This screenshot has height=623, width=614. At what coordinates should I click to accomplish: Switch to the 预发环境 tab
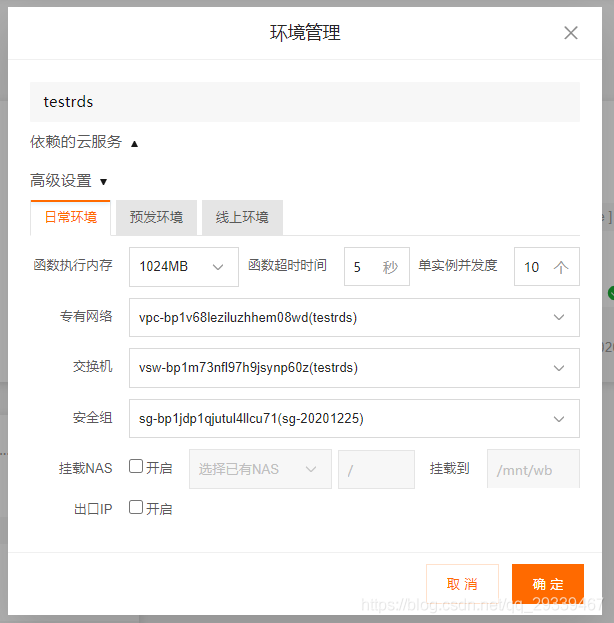click(156, 218)
